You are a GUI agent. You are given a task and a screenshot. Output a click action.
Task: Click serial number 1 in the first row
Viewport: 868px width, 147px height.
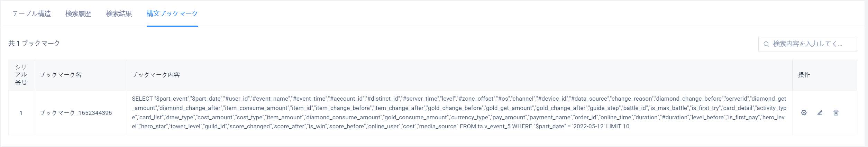point(21,113)
